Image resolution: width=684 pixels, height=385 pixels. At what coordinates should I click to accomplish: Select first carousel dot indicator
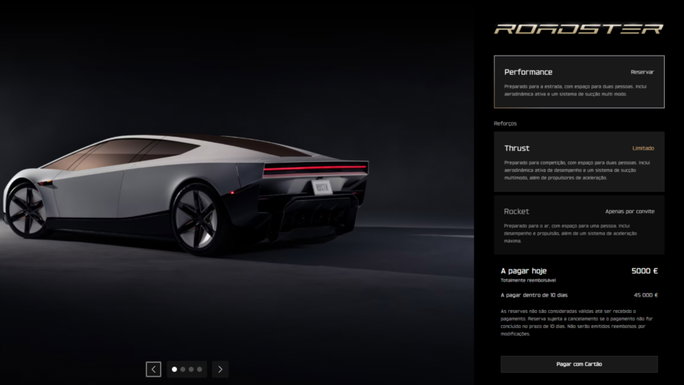[174, 369]
